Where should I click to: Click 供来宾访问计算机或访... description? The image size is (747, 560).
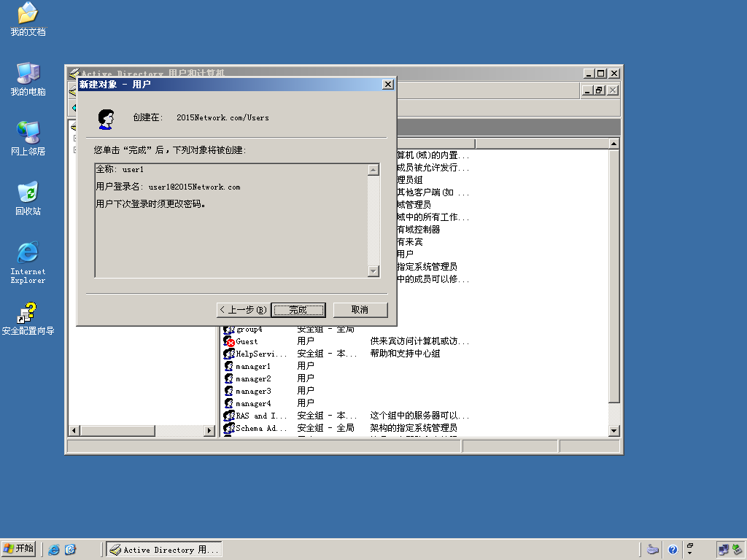tap(419, 341)
